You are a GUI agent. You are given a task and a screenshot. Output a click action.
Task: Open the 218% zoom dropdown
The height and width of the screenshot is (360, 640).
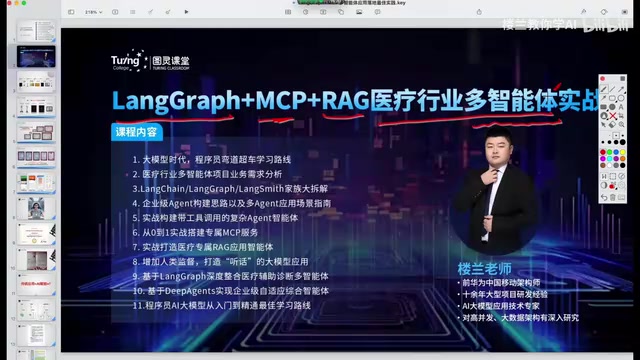point(93,12)
